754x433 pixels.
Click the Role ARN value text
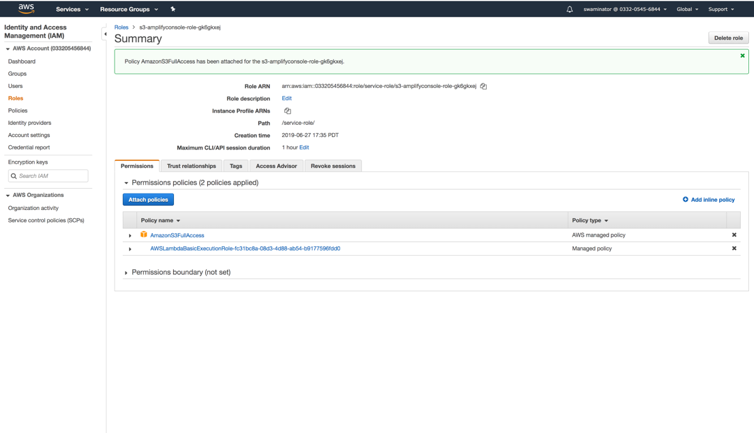(x=378, y=86)
